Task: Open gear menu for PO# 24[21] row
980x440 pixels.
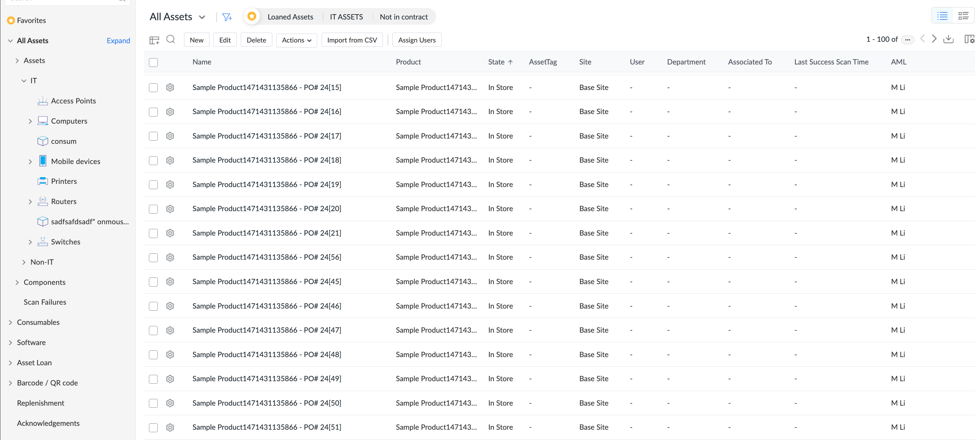Action: [x=170, y=233]
